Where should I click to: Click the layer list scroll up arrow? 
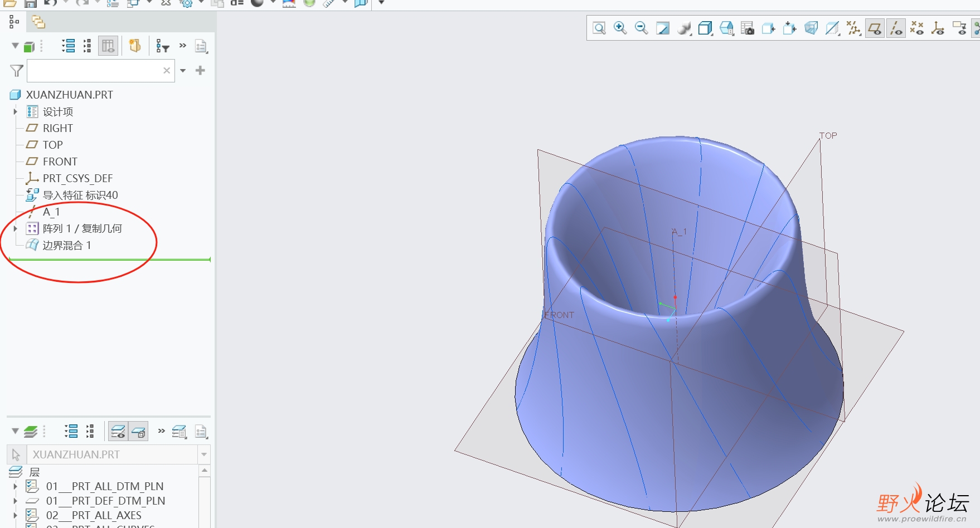(205, 471)
